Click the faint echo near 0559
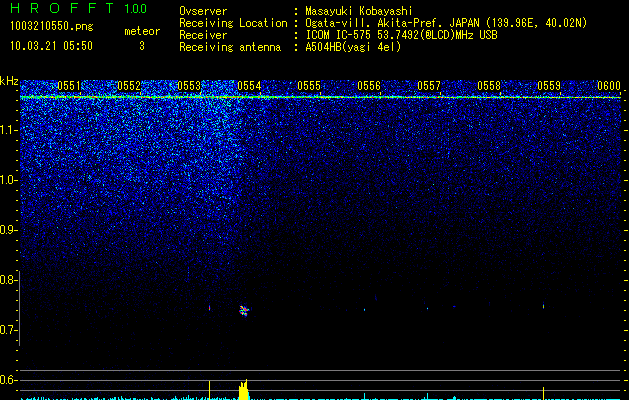This screenshot has width=629, height=400. tap(544, 306)
